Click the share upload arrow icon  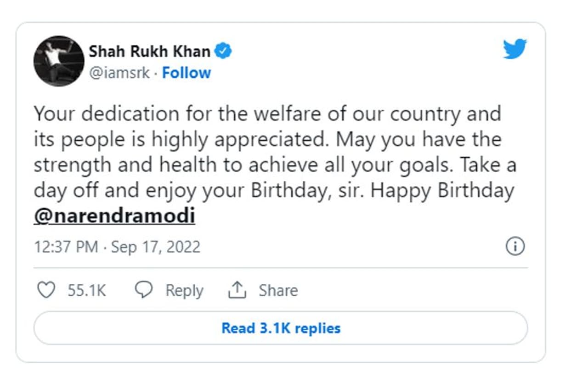click(x=237, y=290)
